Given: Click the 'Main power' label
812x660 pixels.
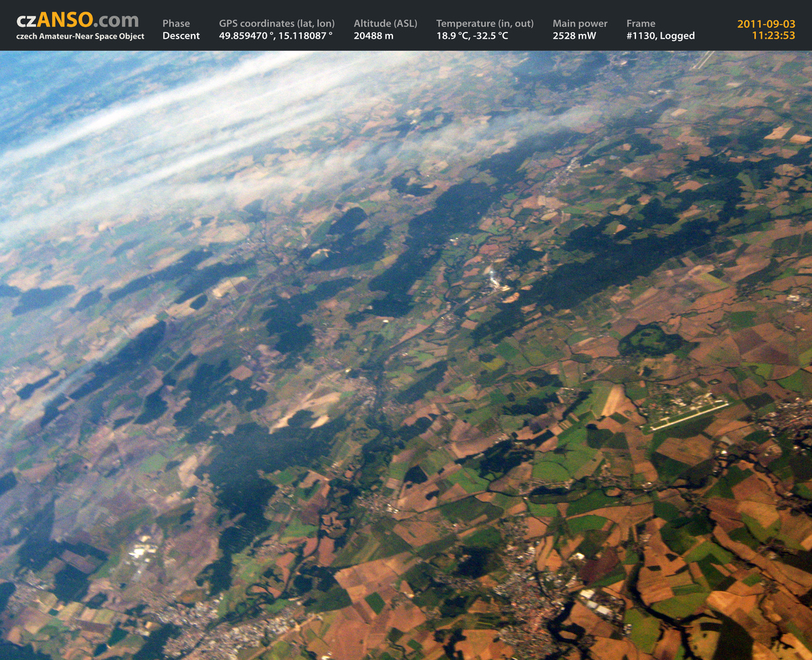Looking at the screenshot, I should 580,23.
